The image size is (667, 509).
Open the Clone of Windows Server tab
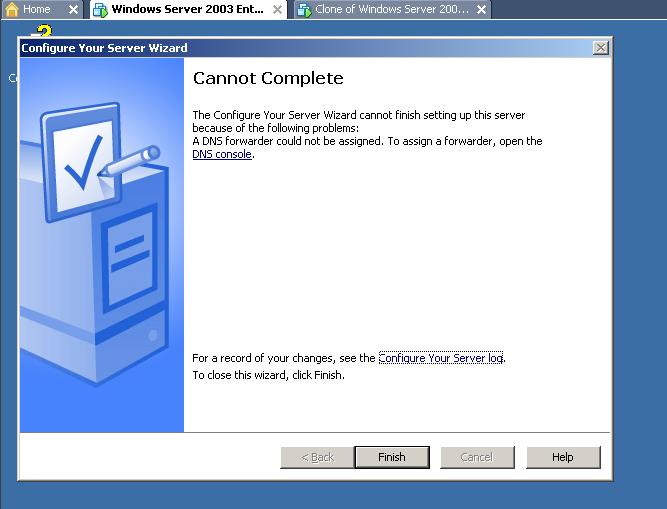click(392, 9)
